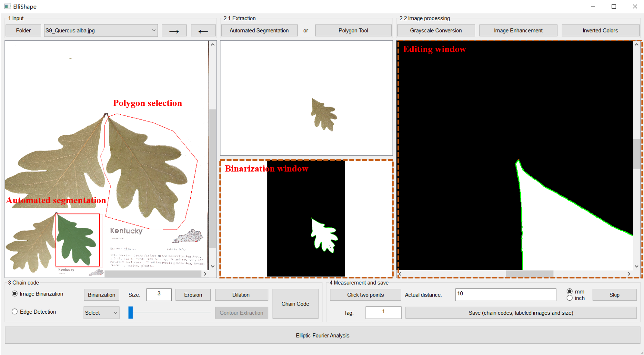644x355 pixels.
Task: Activate the Polygon Tool
Action: coord(353,31)
